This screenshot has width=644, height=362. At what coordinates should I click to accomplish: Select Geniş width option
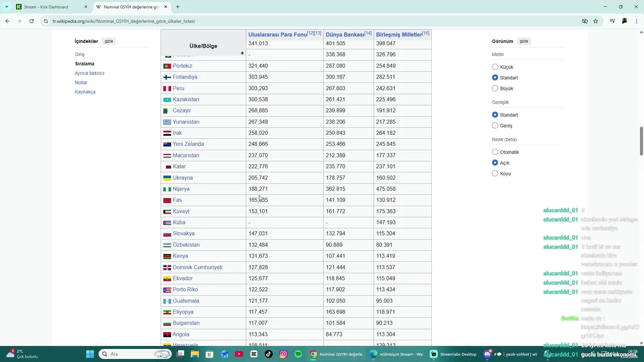tap(495, 126)
